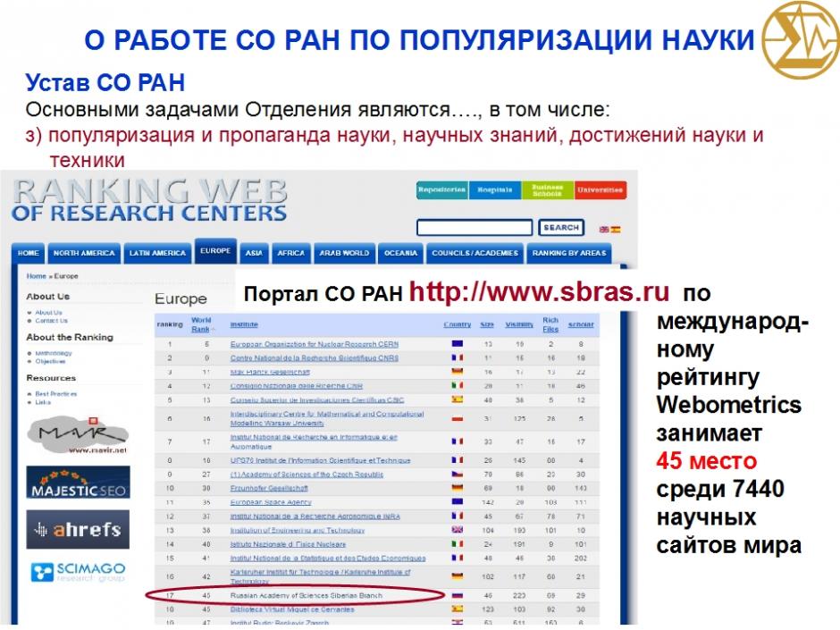Screen dimensions: 840x630
Task: Select the RANKING BY AREAS tab
Action: pos(569,253)
